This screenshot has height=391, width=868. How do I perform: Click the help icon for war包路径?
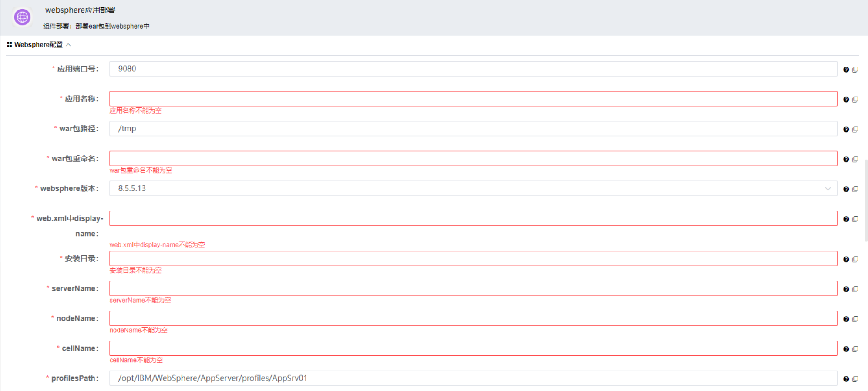click(x=846, y=130)
